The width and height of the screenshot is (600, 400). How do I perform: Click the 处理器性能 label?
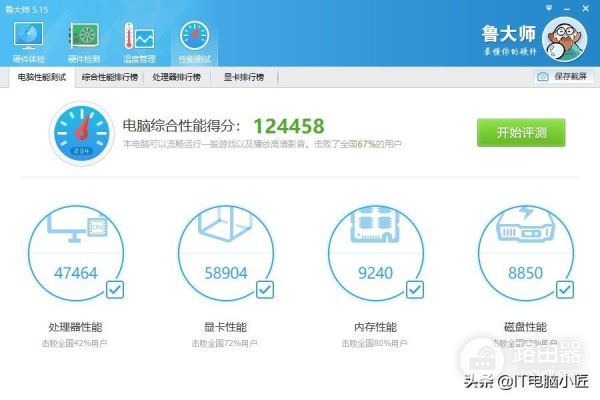point(75,327)
